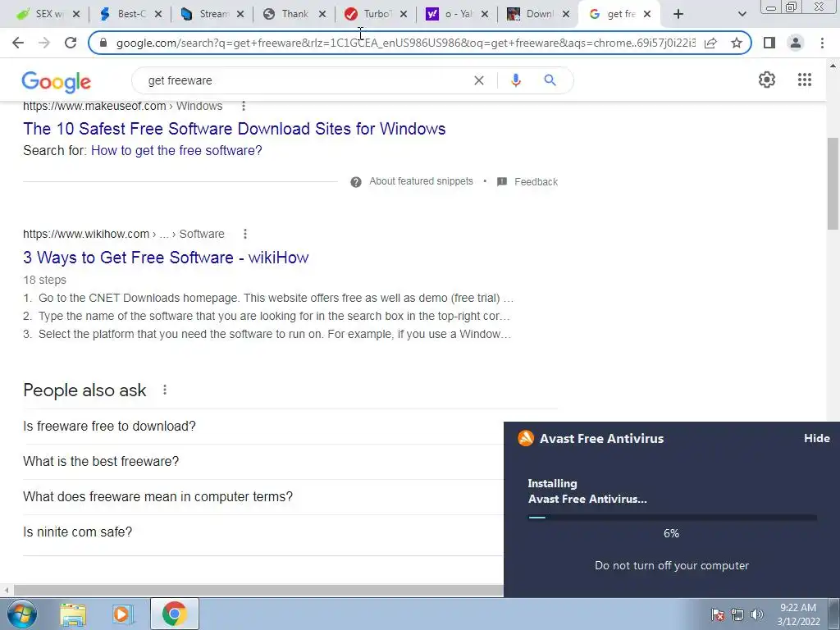This screenshot has height=630, width=840.
Task: Click 'Do not turn off your computer' text
Action: coord(672,566)
